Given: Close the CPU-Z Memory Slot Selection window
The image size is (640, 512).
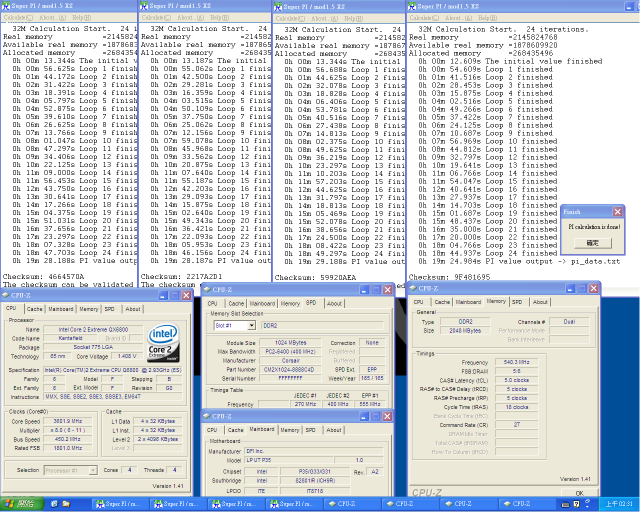Looking at the screenshot, I should point(387,289).
